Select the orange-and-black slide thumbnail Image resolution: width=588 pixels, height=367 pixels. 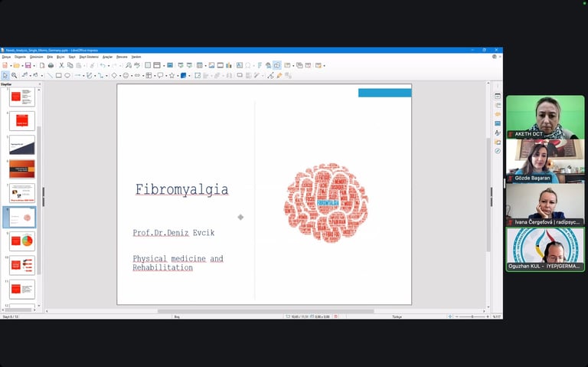click(22, 169)
